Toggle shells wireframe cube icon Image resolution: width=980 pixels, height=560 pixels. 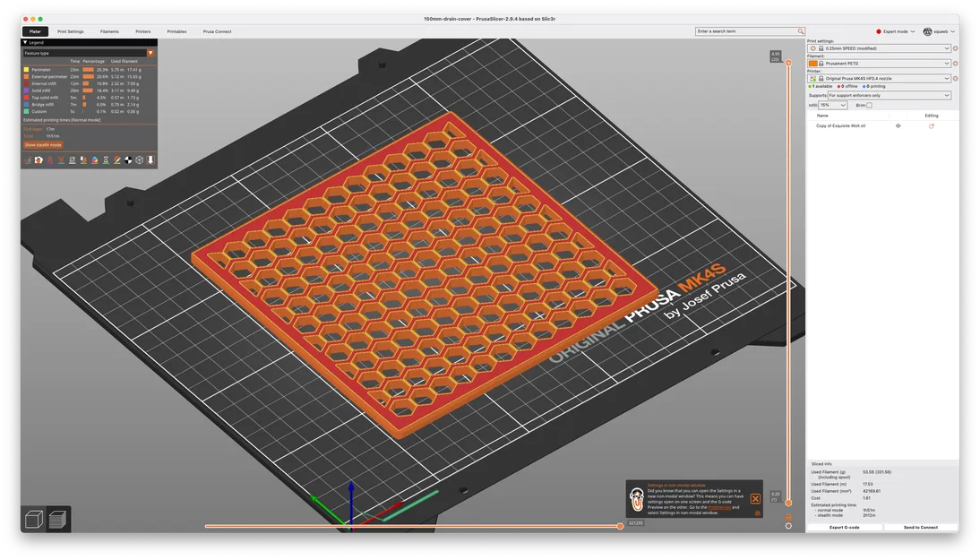140,160
